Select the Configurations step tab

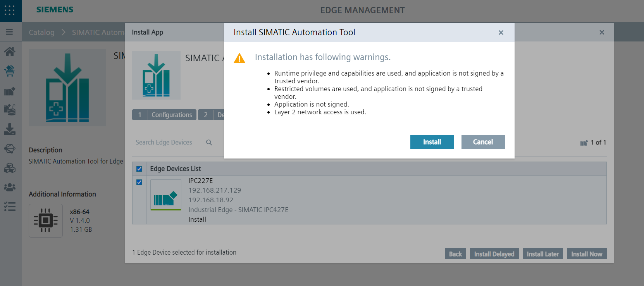tap(171, 115)
